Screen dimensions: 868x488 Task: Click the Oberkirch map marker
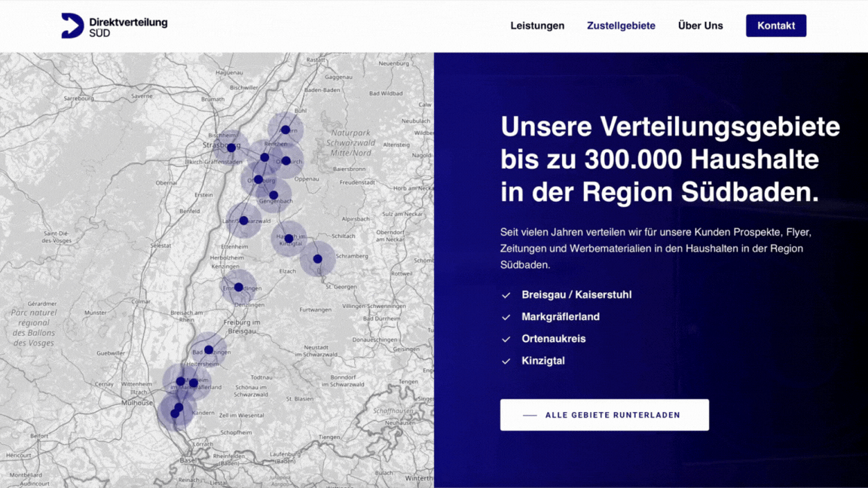pyautogui.click(x=286, y=160)
